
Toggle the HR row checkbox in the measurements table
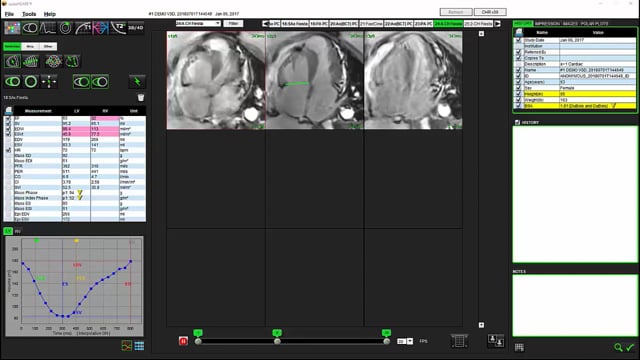point(8,150)
